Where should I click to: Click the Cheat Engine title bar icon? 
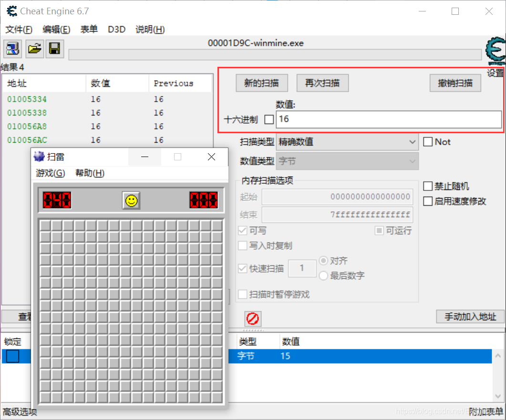point(12,11)
